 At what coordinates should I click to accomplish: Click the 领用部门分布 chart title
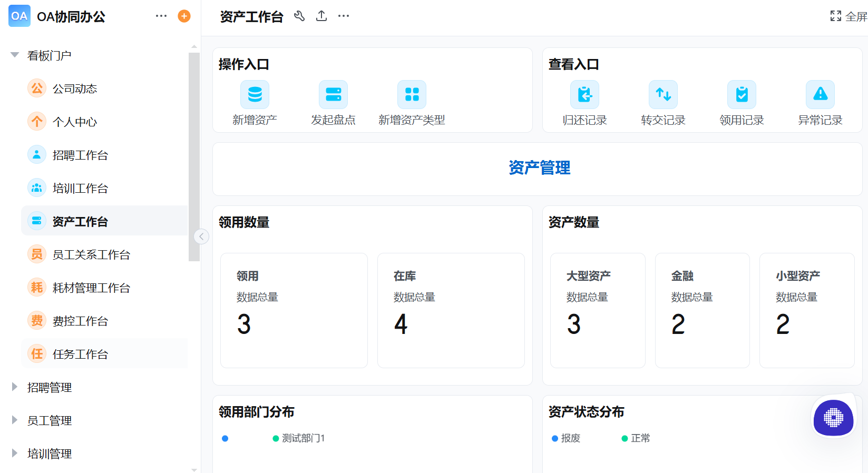257,412
